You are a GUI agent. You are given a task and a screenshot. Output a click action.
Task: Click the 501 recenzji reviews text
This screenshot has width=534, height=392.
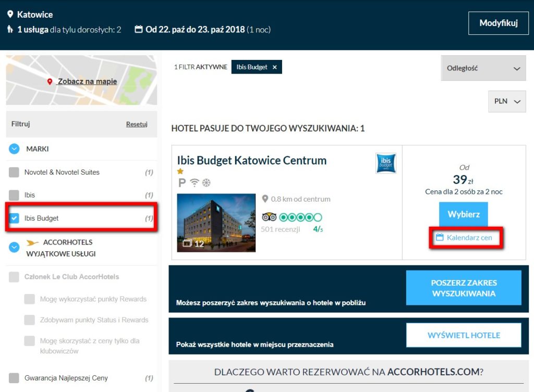[280, 229]
